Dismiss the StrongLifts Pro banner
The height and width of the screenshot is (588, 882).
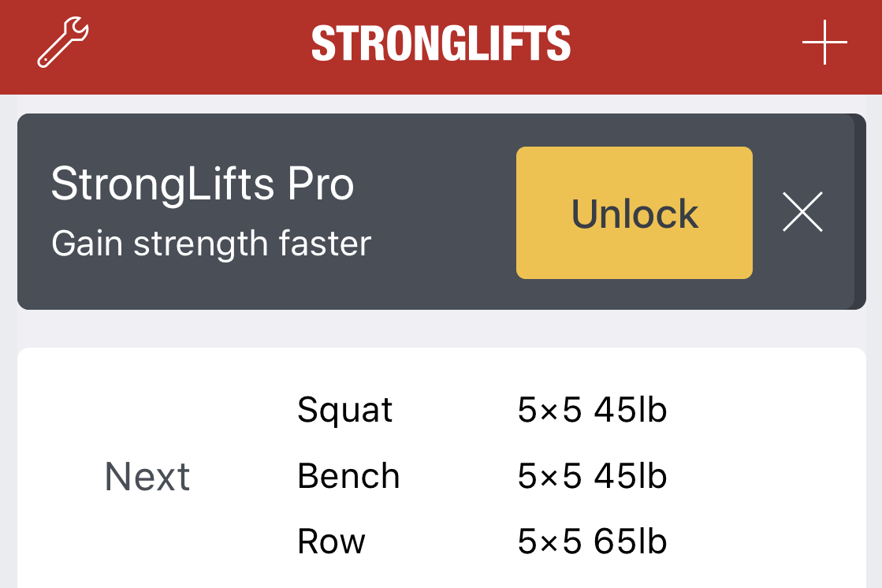click(802, 212)
